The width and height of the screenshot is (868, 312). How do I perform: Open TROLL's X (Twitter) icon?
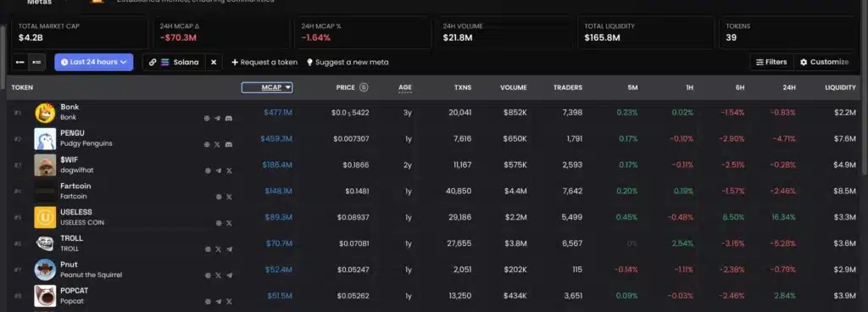pyautogui.click(x=218, y=249)
